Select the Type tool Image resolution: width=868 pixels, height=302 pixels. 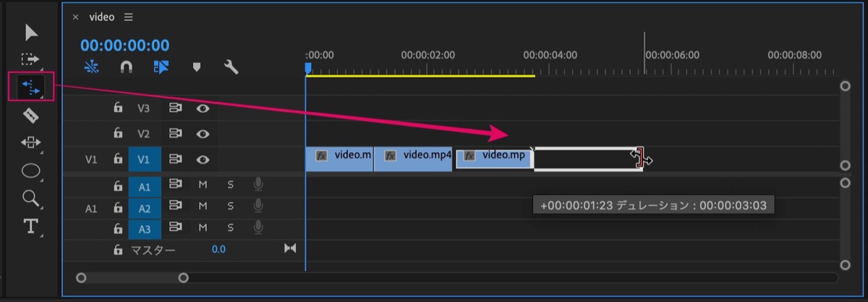[x=31, y=226]
